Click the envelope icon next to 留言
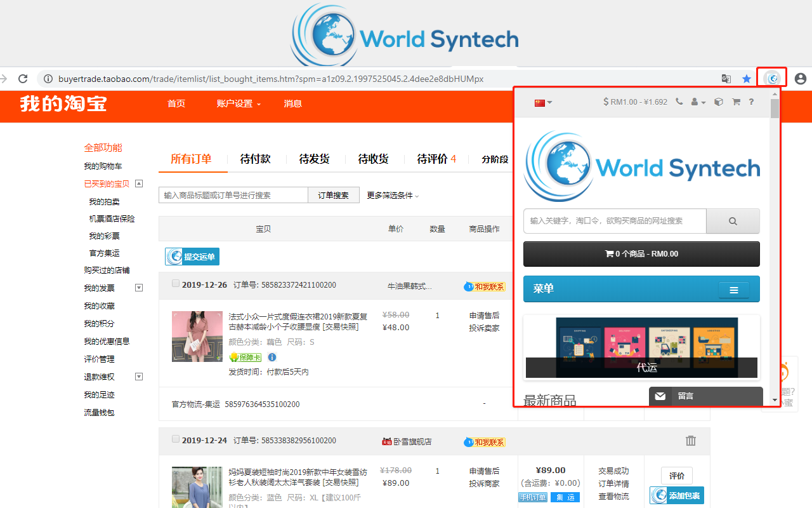Viewport: 812px width, 508px height. coord(660,396)
